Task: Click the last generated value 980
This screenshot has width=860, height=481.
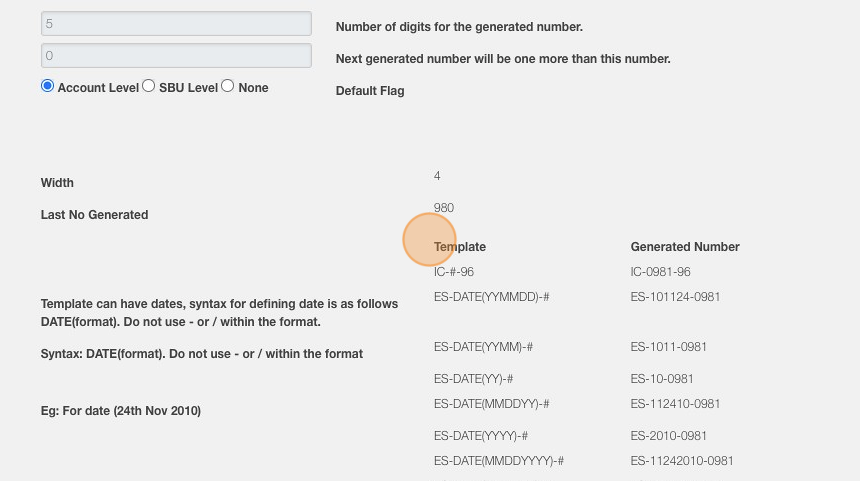Action: point(444,208)
